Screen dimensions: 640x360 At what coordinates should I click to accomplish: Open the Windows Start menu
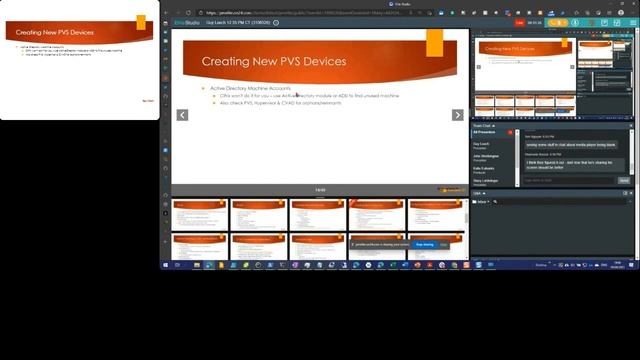click(165, 265)
